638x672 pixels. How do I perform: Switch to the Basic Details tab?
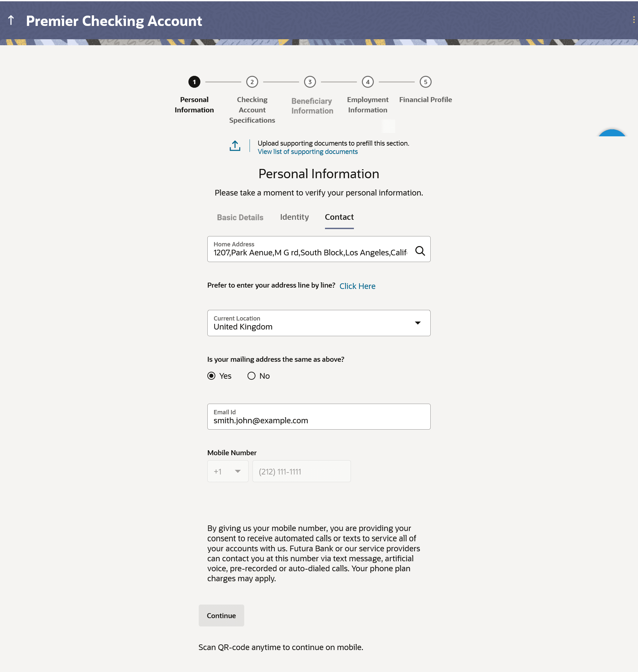point(240,217)
